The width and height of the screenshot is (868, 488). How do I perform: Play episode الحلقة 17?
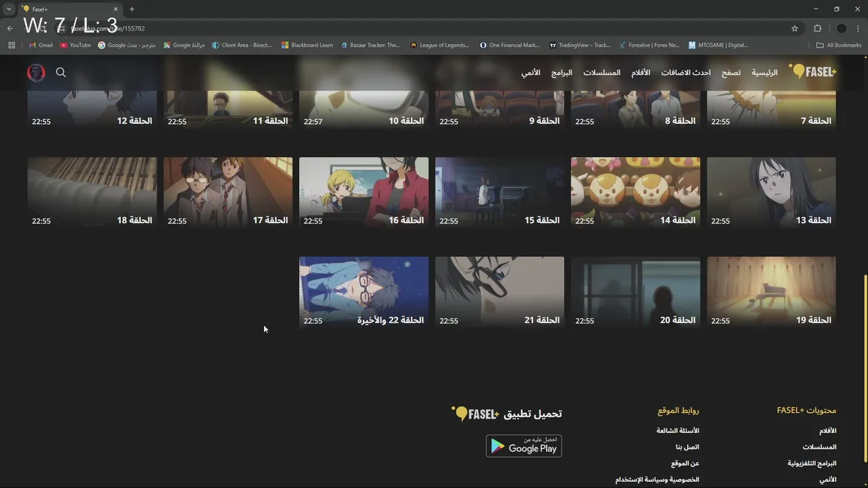[x=228, y=193]
